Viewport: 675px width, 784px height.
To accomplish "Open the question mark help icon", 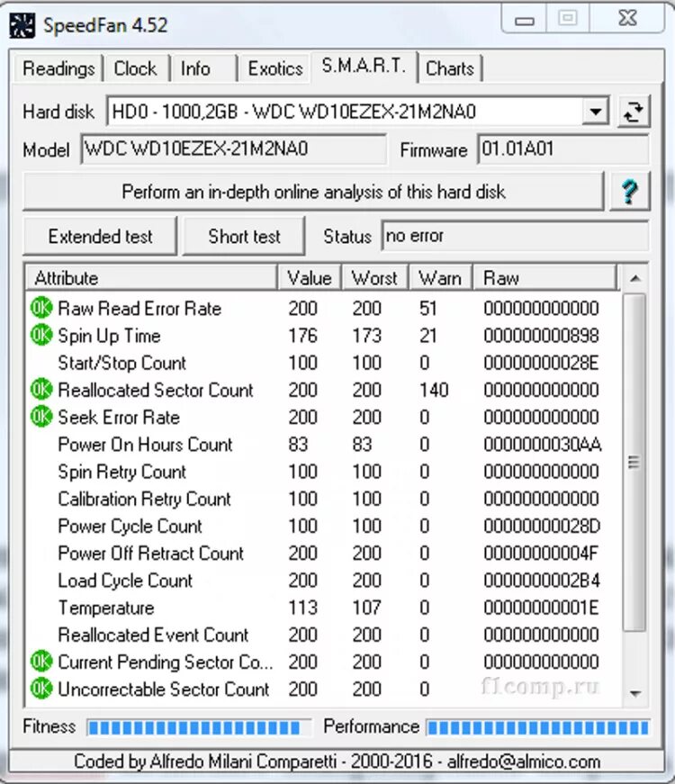I will pos(629,192).
